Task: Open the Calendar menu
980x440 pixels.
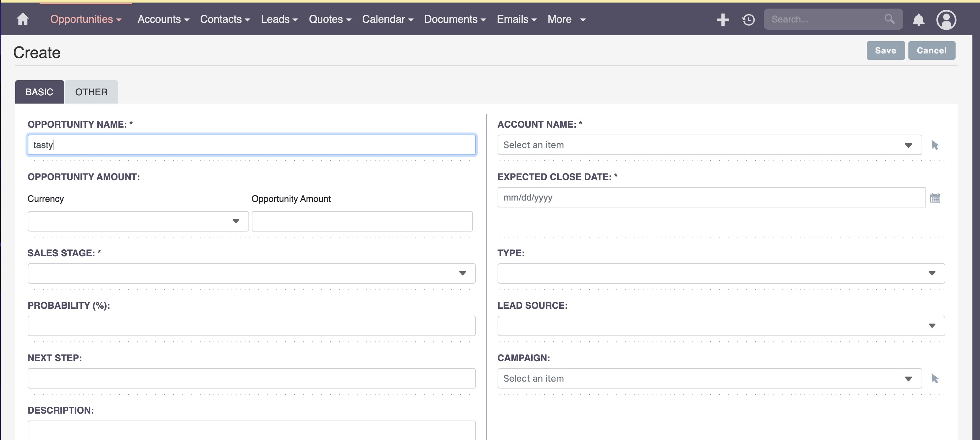Action: (x=387, y=19)
